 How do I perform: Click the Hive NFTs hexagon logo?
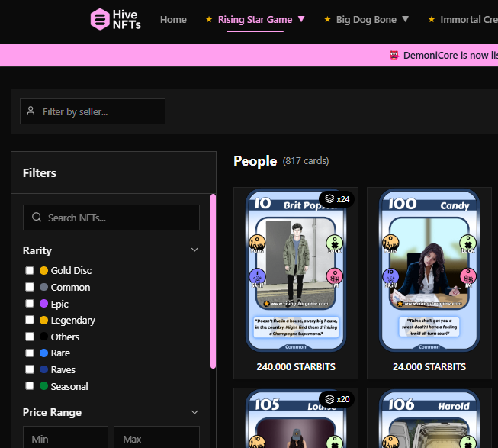pos(100,19)
